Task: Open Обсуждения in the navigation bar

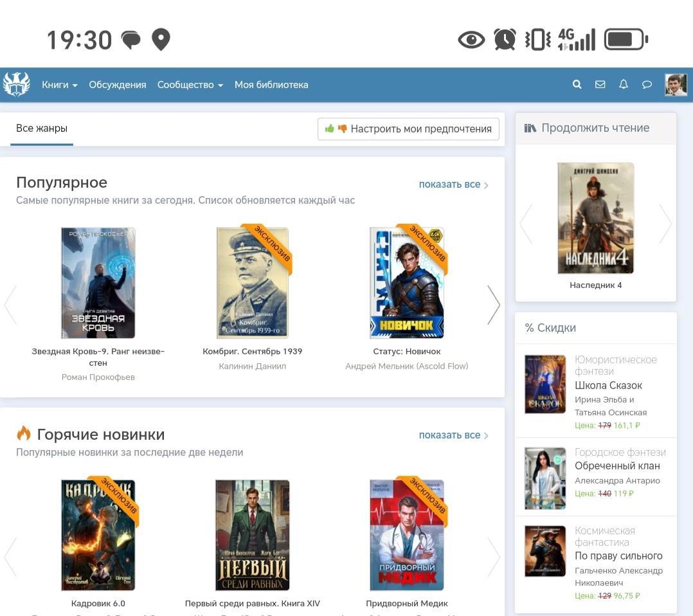Action: tap(117, 85)
